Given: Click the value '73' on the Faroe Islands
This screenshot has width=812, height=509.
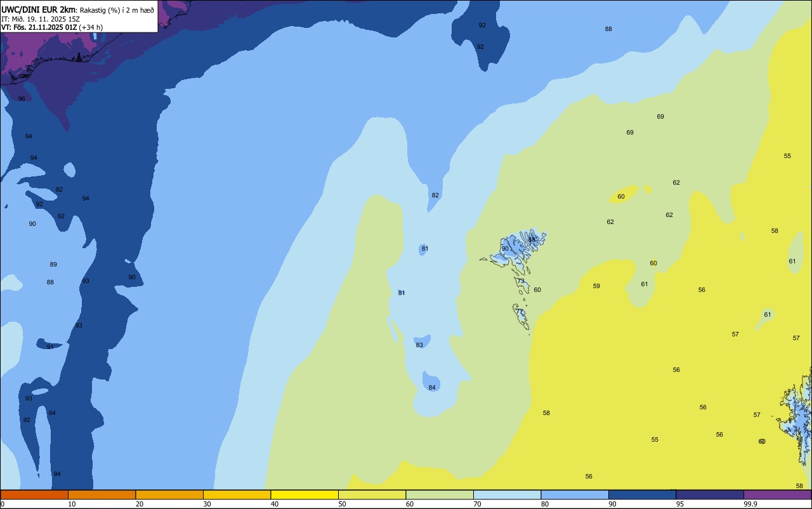Looking at the screenshot, I should coord(521,281).
